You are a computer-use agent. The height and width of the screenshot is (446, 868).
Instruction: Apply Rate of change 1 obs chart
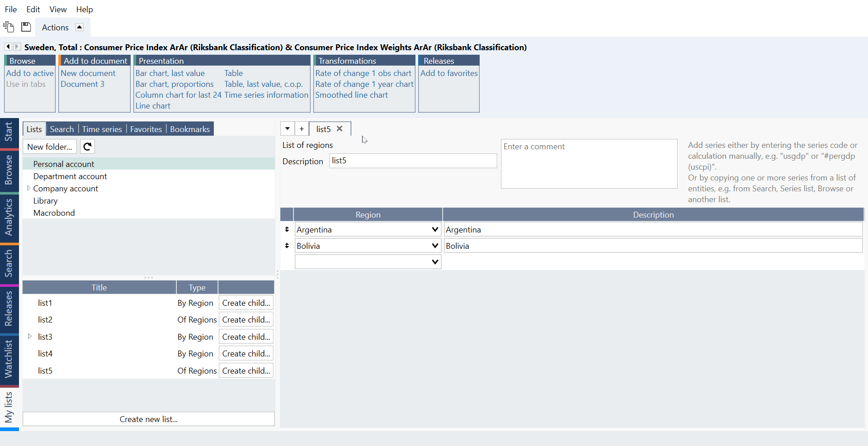coord(363,73)
